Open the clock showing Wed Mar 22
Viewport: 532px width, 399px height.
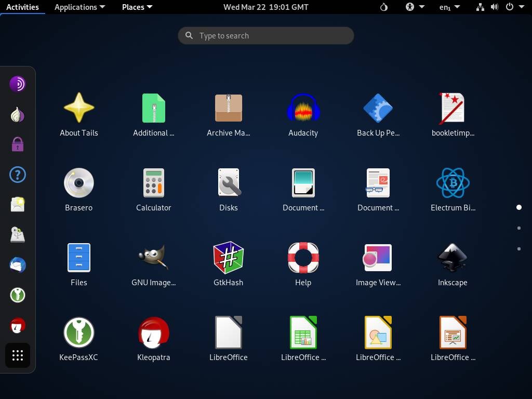tap(265, 7)
